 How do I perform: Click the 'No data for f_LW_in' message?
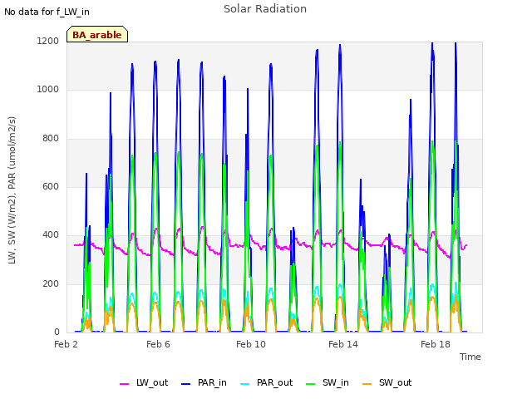[x=47, y=12]
